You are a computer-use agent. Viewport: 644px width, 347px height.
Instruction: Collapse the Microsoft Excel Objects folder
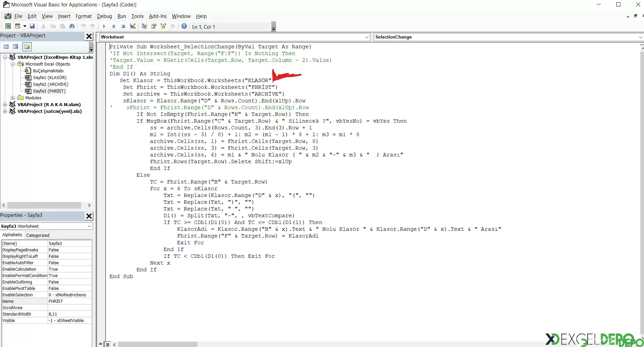click(x=13, y=64)
